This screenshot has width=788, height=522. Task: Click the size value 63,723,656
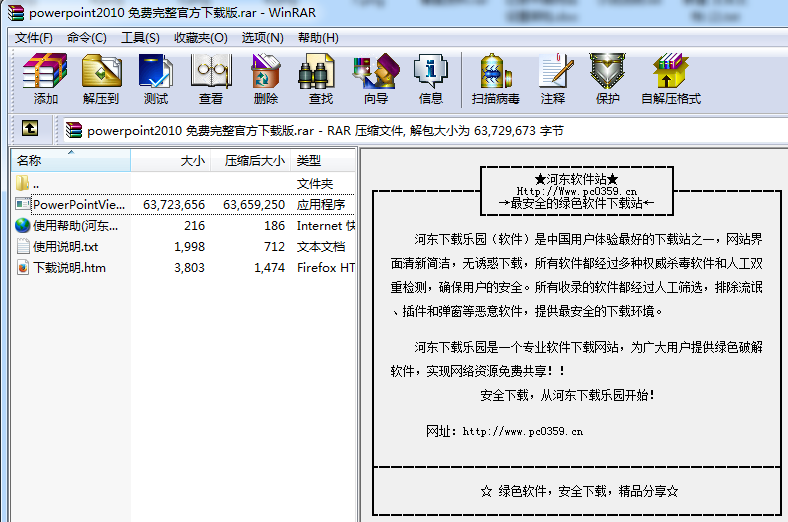(x=174, y=204)
